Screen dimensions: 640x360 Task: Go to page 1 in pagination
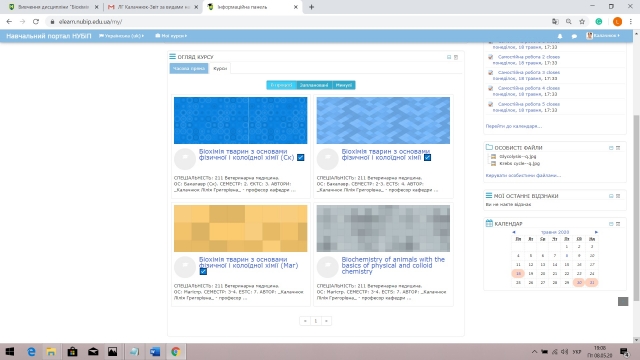[x=316, y=321]
